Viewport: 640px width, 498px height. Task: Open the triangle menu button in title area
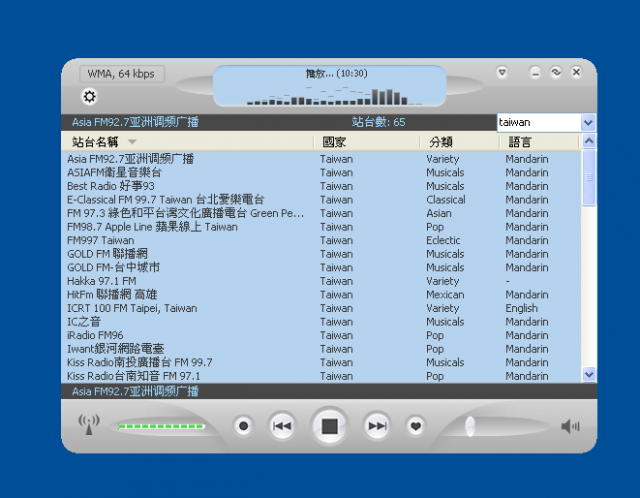[x=502, y=72]
